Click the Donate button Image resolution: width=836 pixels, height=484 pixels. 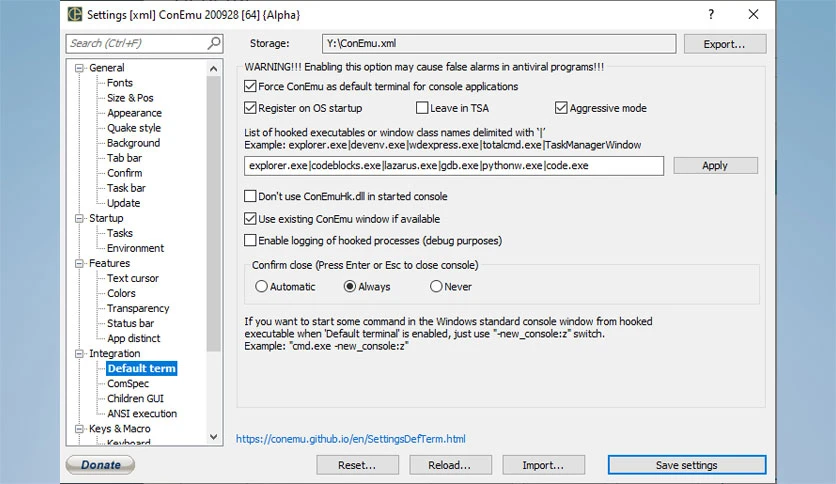(100, 465)
